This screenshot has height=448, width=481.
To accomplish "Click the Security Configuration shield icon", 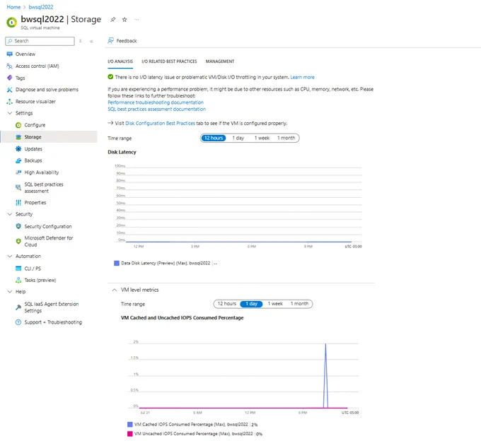I will [18, 226].
